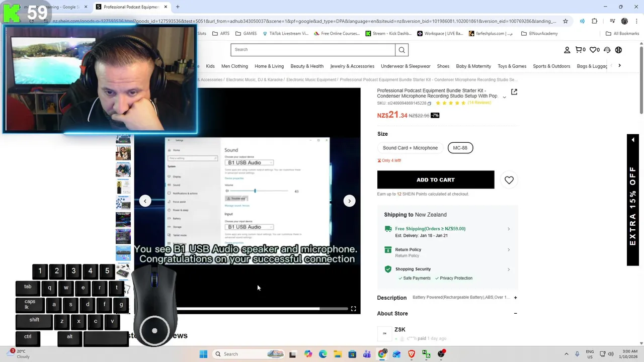The image size is (644, 362).
Task: Click the search magnifier icon on SHEIN
Action: [x=401, y=50]
